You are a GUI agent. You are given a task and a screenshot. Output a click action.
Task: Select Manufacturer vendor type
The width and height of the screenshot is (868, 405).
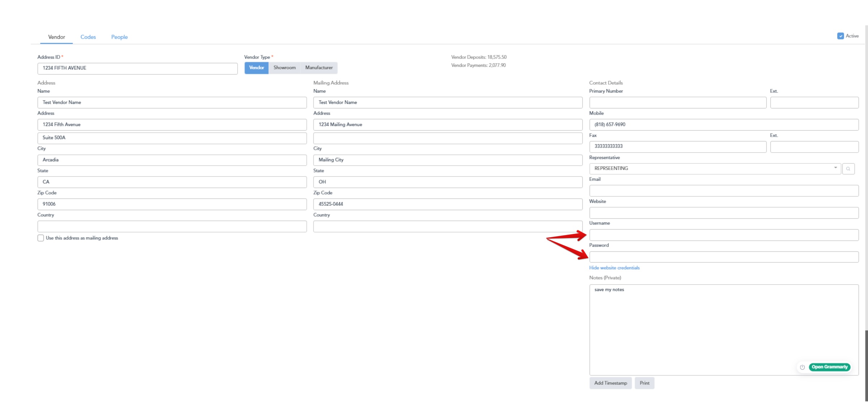pyautogui.click(x=319, y=68)
